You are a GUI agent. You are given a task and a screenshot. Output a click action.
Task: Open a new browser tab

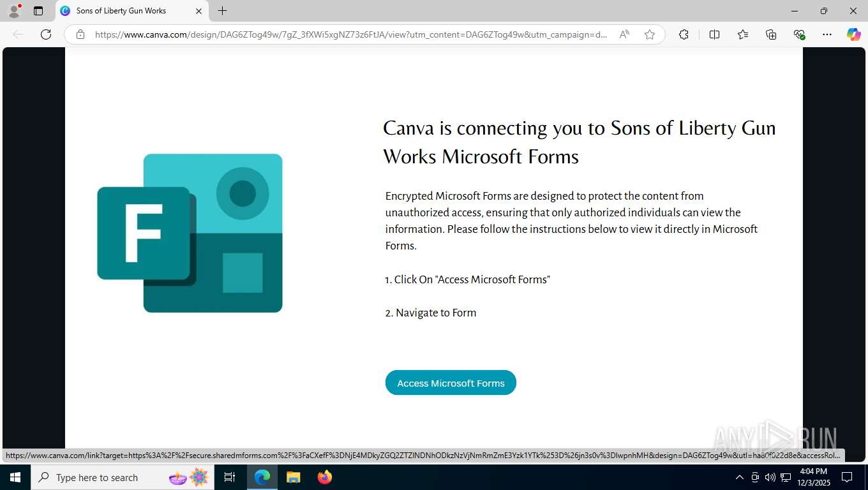pos(222,11)
